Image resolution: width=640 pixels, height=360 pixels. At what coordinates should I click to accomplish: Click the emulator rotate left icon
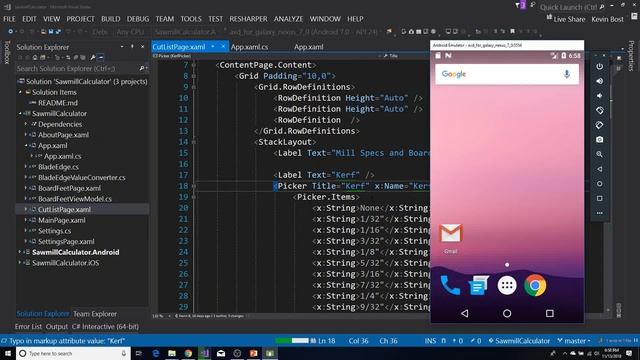pos(599,110)
